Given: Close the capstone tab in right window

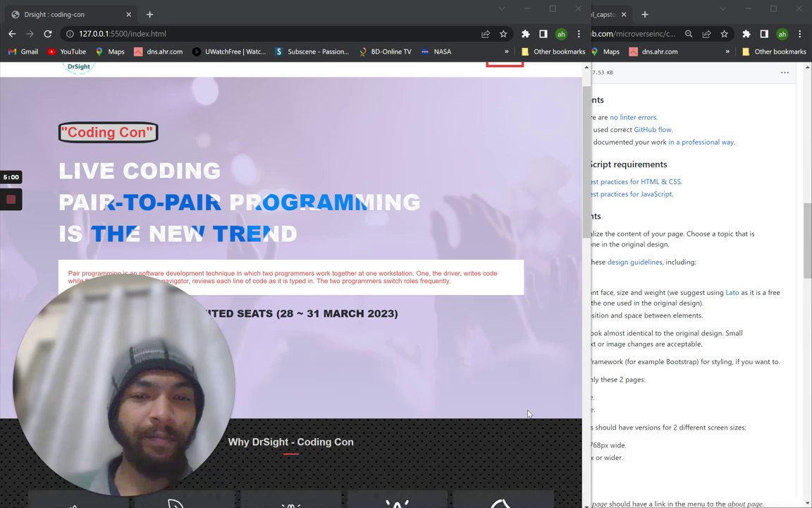Looking at the screenshot, I should tap(624, 15).
